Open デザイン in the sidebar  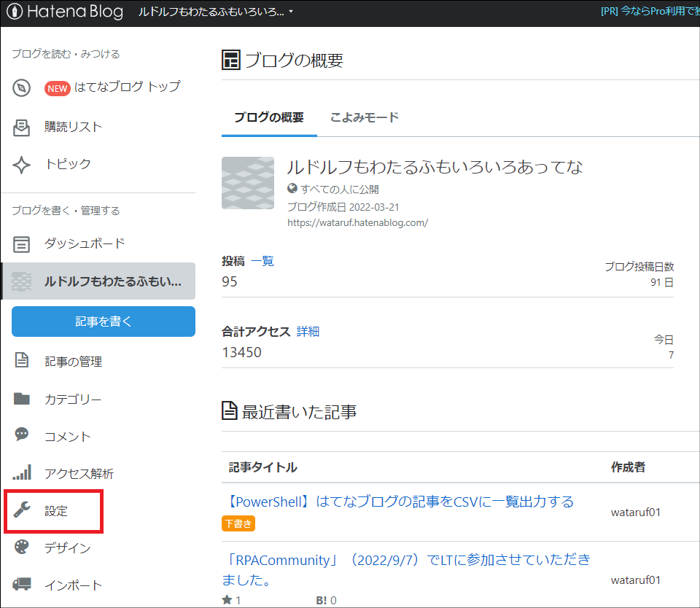[67, 547]
